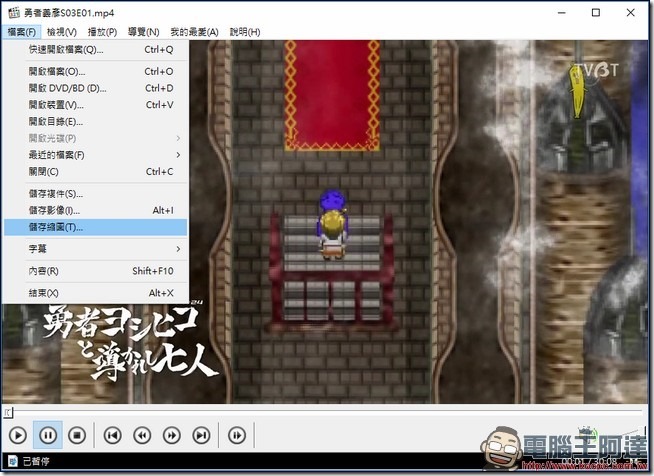Open the 導覽(N) menu
Image resolution: width=654 pixels, height=476 pixels.
(144, 32)
